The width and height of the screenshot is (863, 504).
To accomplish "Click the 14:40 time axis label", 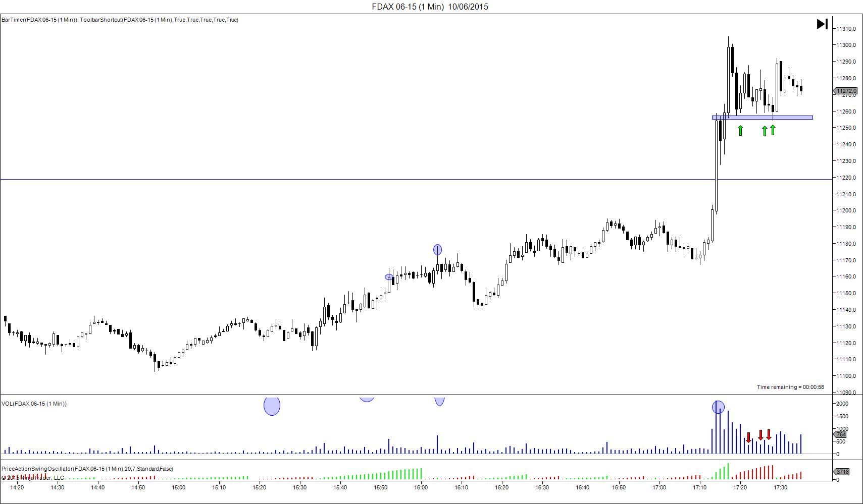I will [x=98, y=487].
